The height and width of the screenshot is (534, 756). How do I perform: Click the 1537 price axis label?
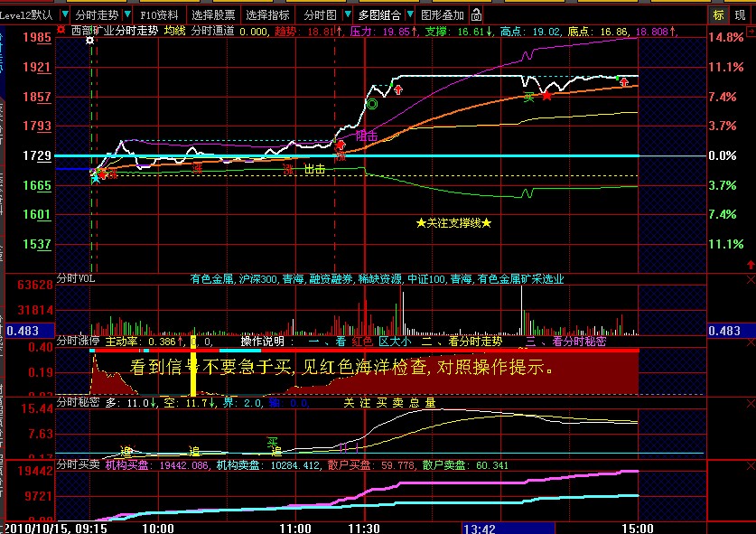click(x=37, y=244)
